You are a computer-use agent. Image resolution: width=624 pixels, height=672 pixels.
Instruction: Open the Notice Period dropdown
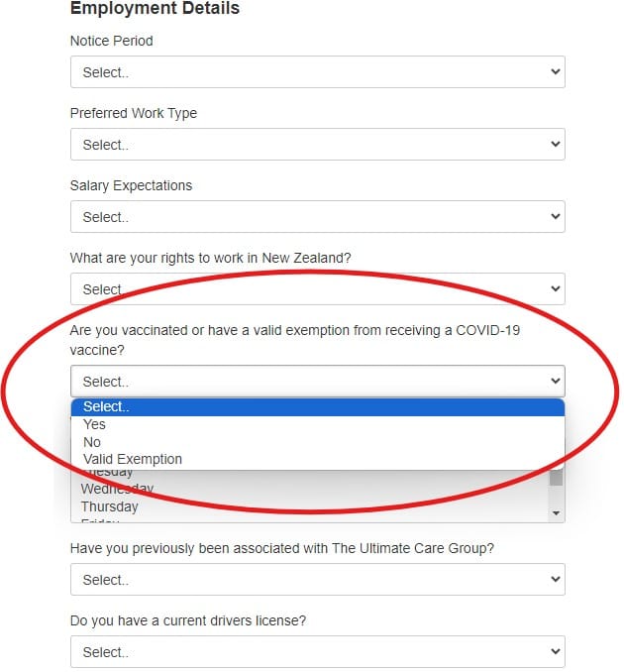point(317,72)
